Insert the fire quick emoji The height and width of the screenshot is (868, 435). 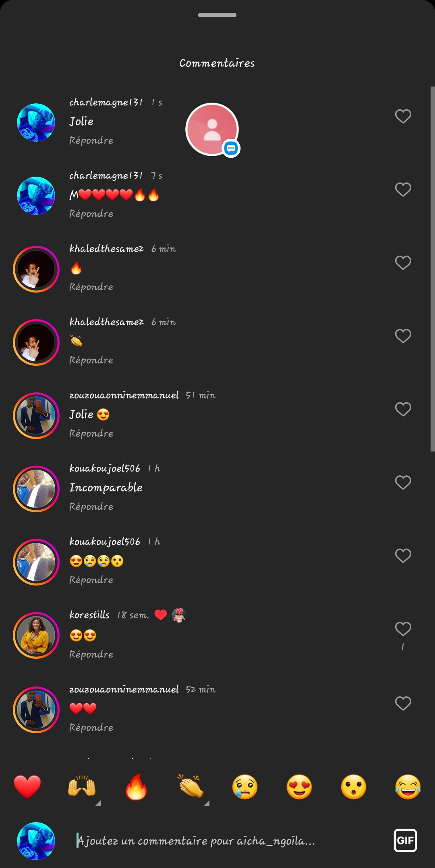pos(136,787)
